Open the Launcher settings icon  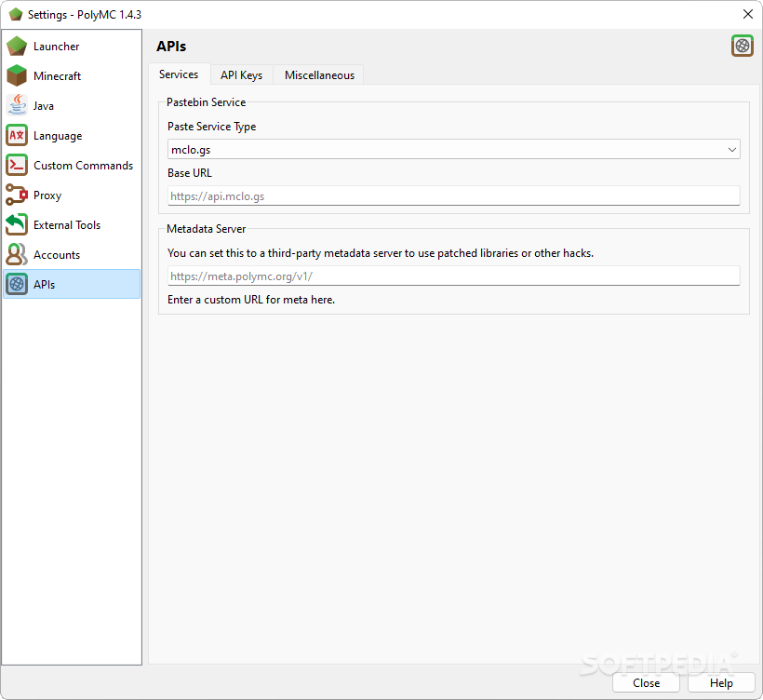click(x=17, y=47)
